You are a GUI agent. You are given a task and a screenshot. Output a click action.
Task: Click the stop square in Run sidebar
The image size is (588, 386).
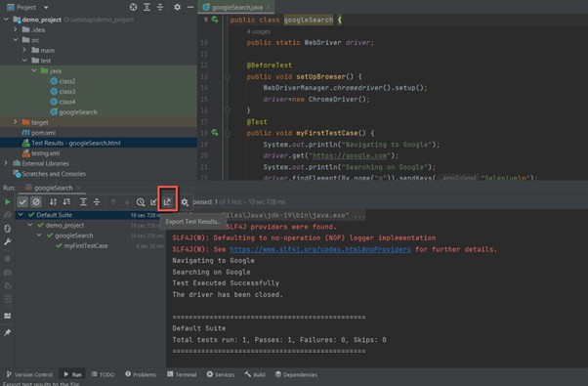pyautogui.click(x=7, y=258)
